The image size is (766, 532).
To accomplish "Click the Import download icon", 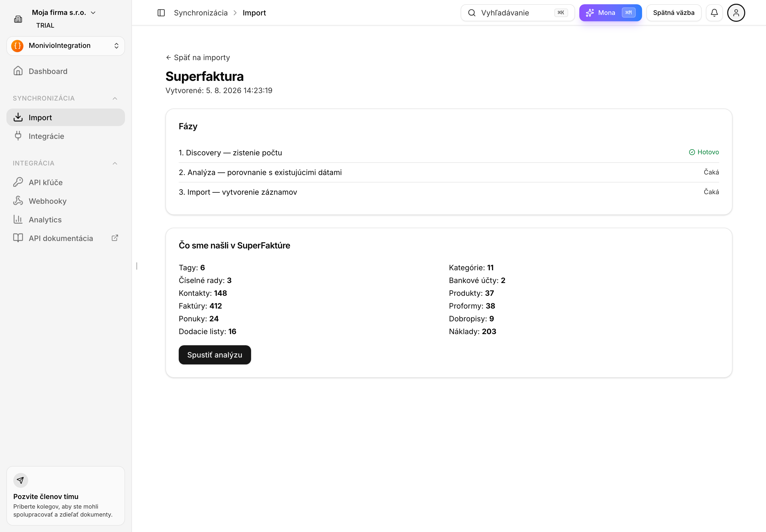I will tap(18, 117).
